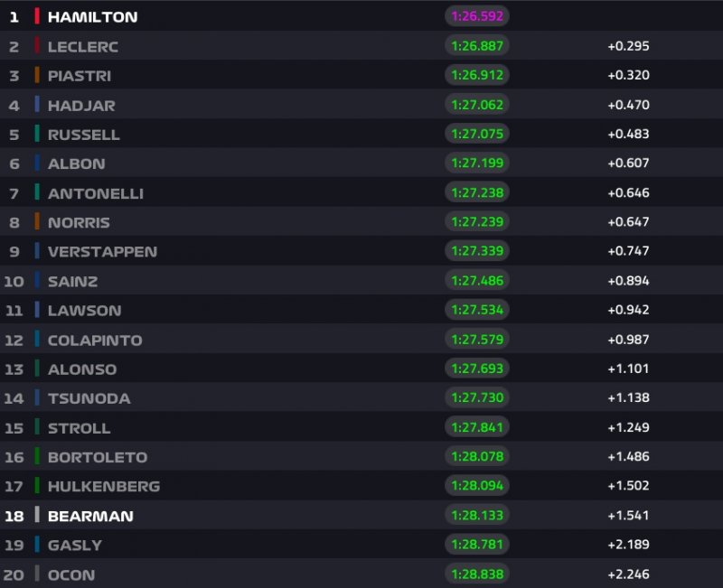Select driver name ALONSO
This screenshot has width=723, height=588.
82,369
